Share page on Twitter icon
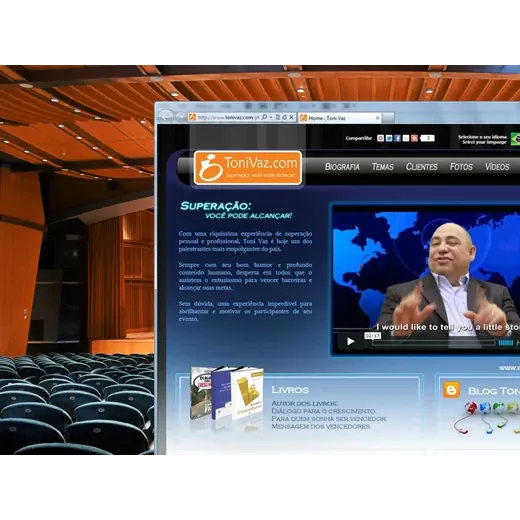Image resolution: width=520 pixels, height=520 pixels. [389, 138]
